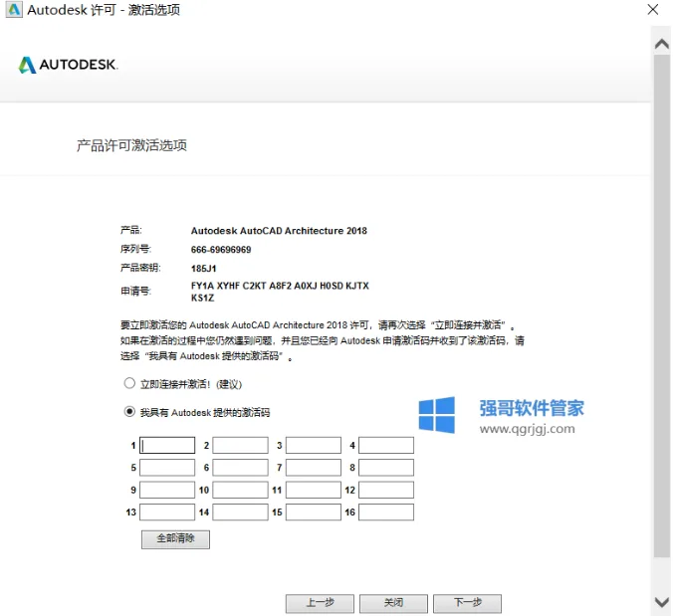Image resolution: width=673 pixels, height=616 pixels.
Task: Click the 产品密钥 label
Action: tap(140, 268)
